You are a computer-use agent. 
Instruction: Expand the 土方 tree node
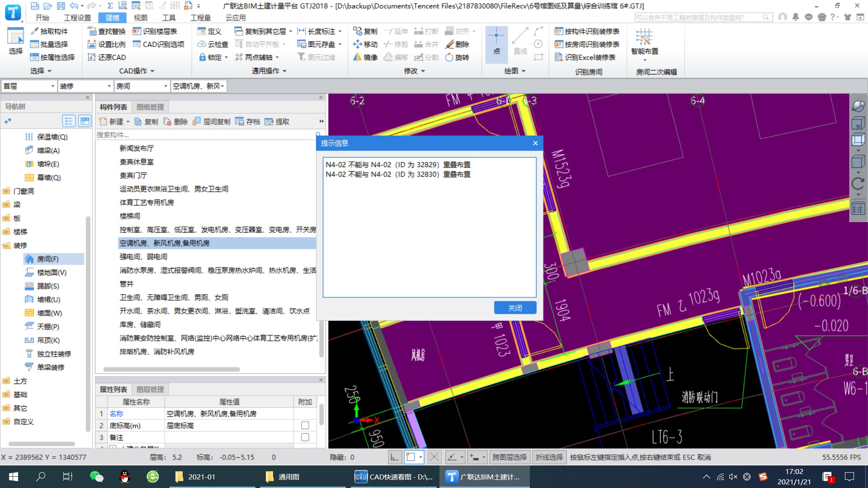coord(6,381)
